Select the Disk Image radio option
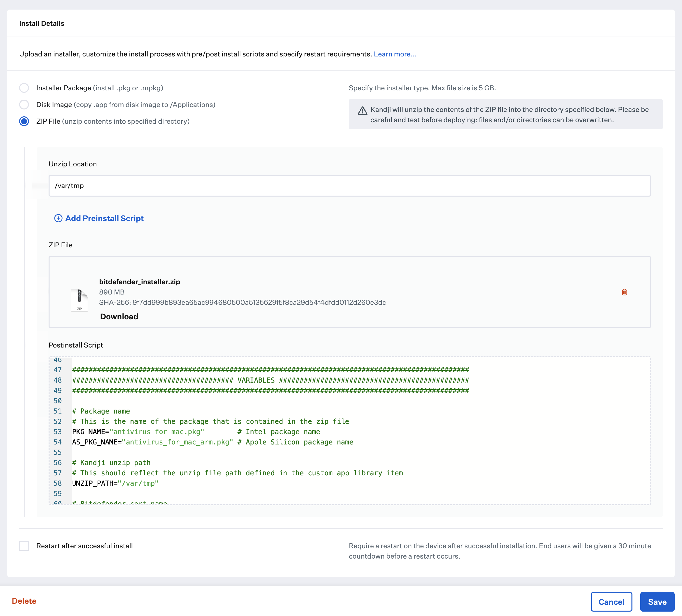 tap(24, 105)
